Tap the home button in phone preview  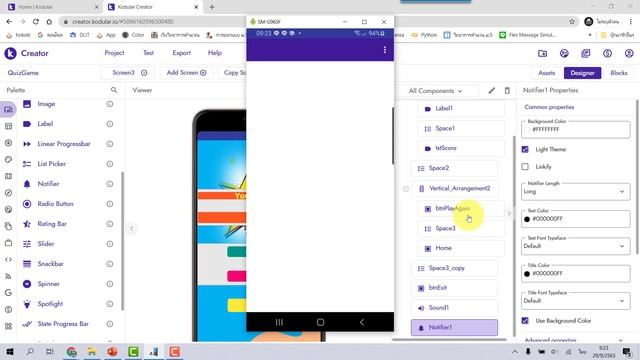(x=320, y=322)
